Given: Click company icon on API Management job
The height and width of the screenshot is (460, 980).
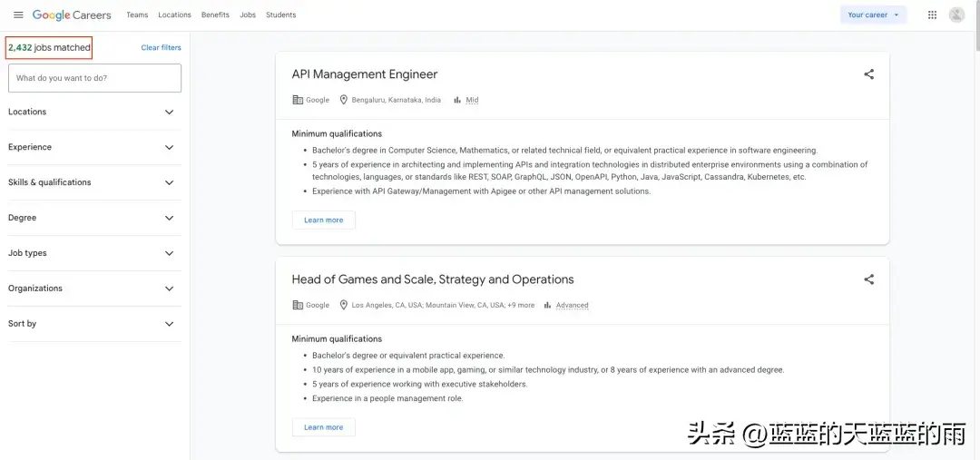Looking at the screenshot, I should [x=298, y=100].
